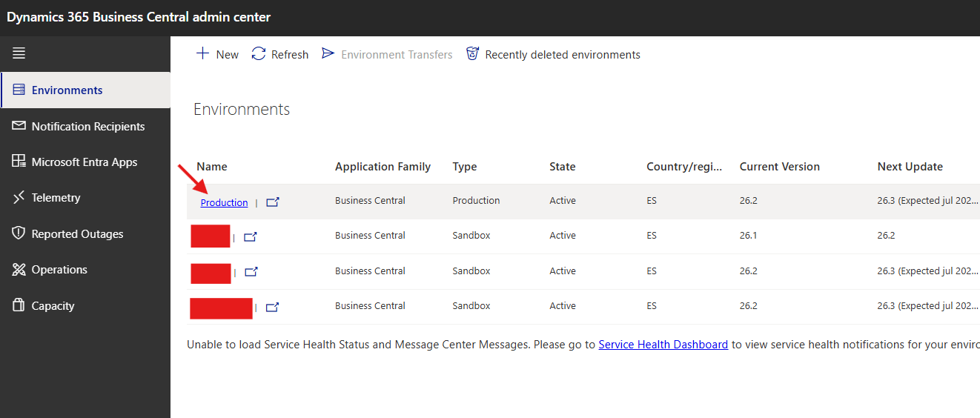Sort by the Name column header

pos(212,167)
